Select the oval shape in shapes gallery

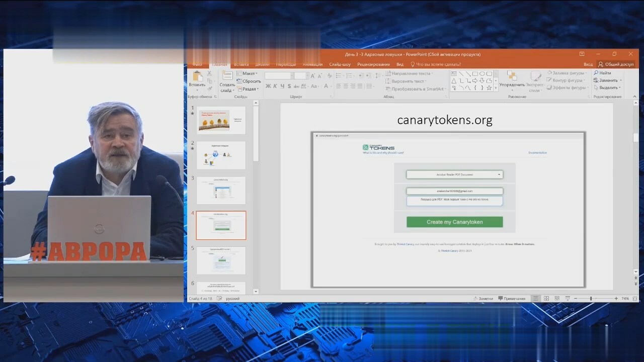coord(482,74)
